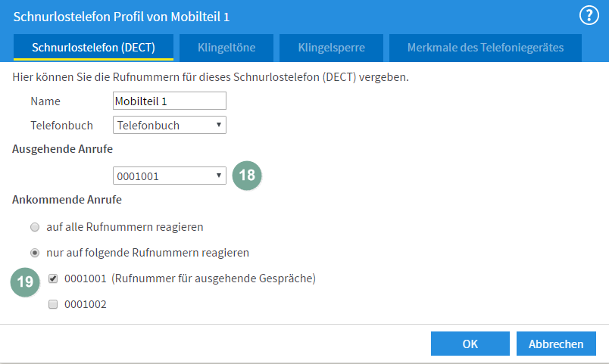Open the help question mark icon
The width and height of the screenshot is (609, 364).
pyautogui.click(x=589, y=15)
